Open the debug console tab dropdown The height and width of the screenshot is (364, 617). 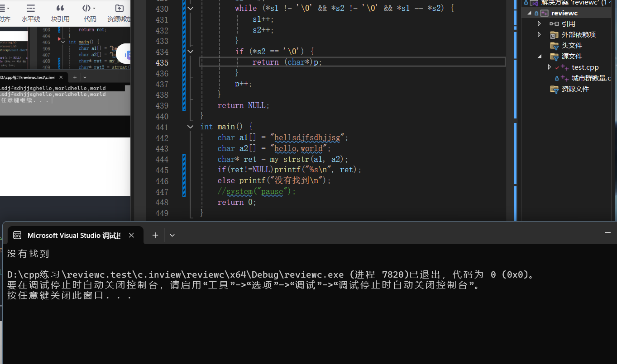click(x=172, y=235)
